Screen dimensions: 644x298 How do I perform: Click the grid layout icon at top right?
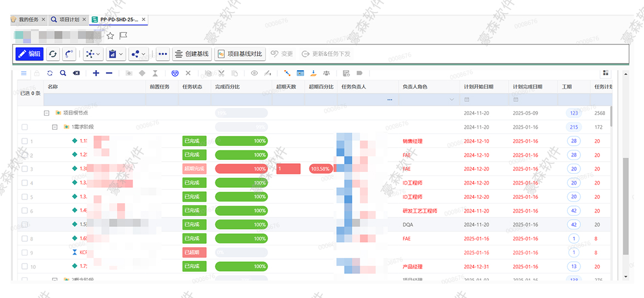[x=606, y=73]
